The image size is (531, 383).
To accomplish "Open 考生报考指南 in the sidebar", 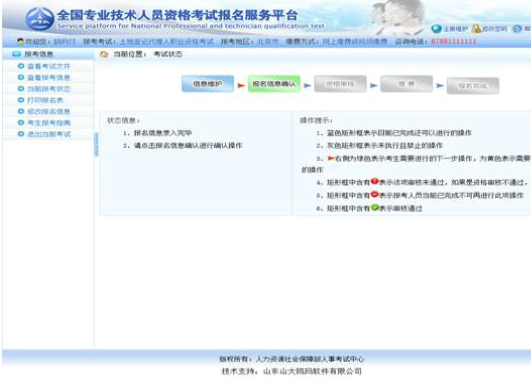I will click(x=48, y=123).
